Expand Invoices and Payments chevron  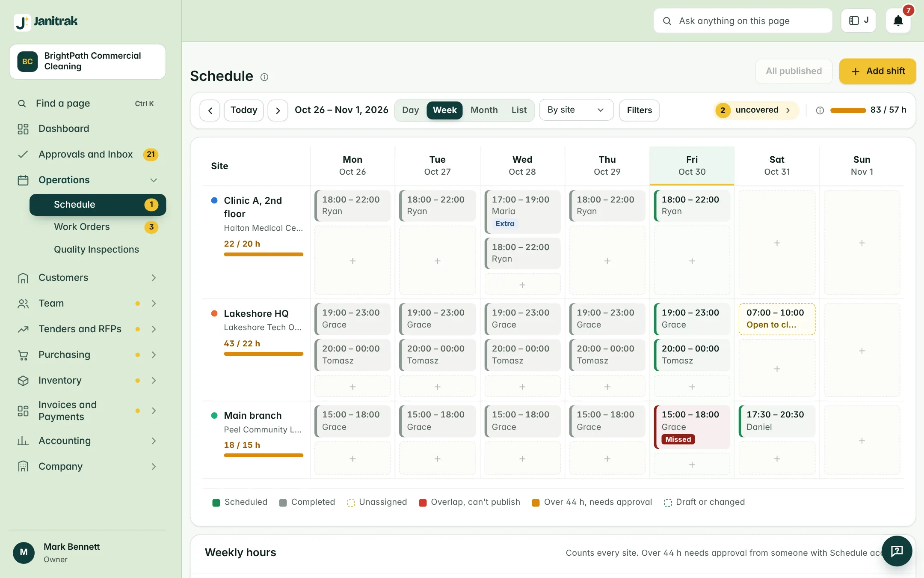point(154,411)
